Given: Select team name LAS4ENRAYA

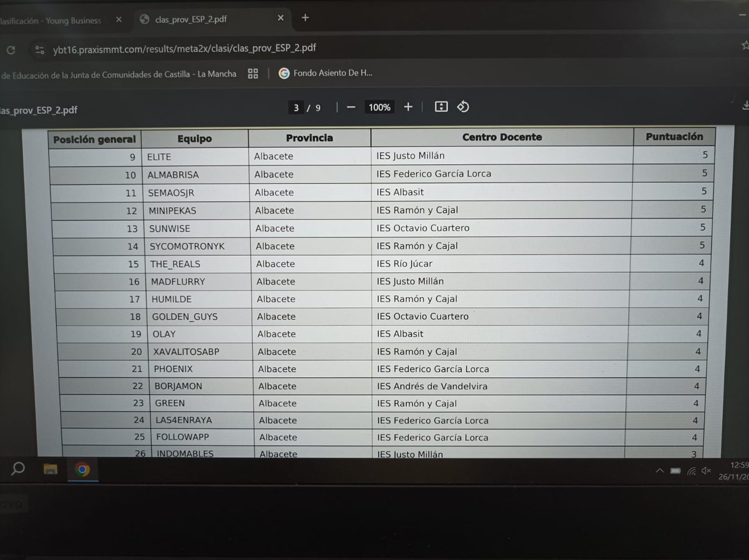Looking at the screenshot, I should coord(184,420).
